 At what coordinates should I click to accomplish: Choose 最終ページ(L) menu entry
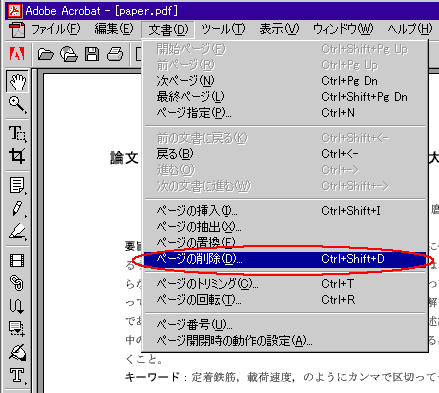[x=285, y=97]
